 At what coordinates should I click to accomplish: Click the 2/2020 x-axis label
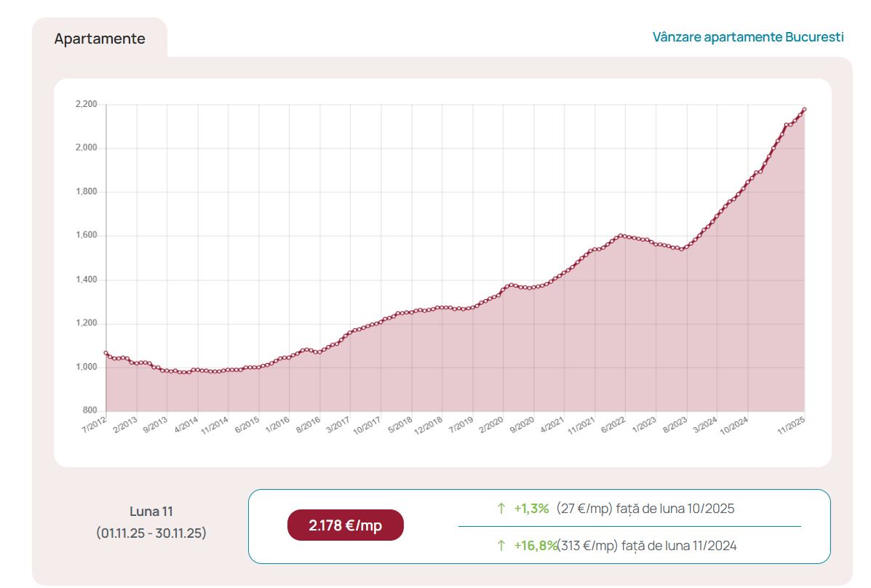(490, 426)
